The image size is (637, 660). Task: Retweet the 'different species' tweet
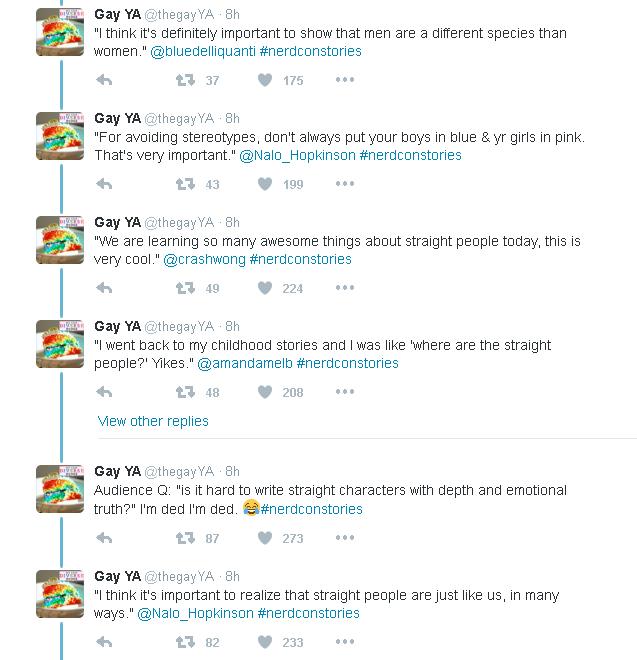coord(185,80)
